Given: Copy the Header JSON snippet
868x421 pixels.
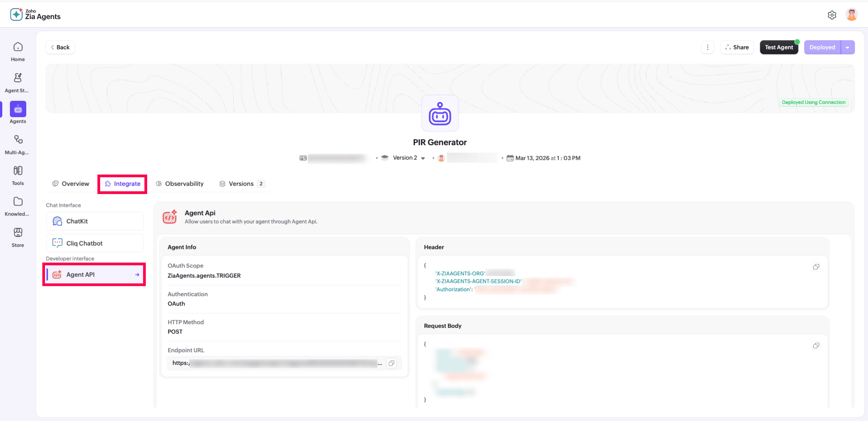Looking at the screenshot, I should [816, 267].
